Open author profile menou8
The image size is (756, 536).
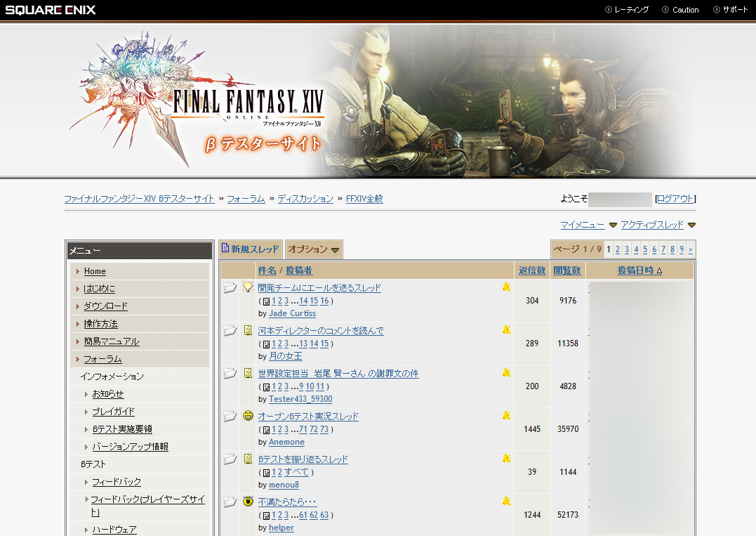(284, 485)
